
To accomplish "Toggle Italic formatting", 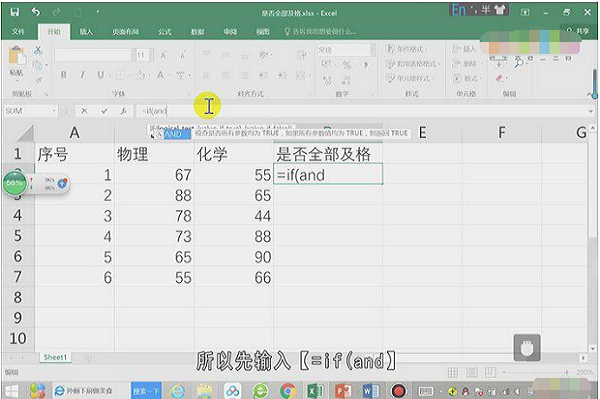I will 82,75.
